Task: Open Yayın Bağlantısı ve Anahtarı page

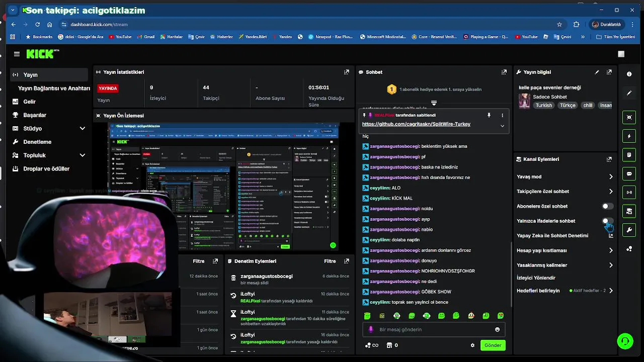Action: click(54, 88)
